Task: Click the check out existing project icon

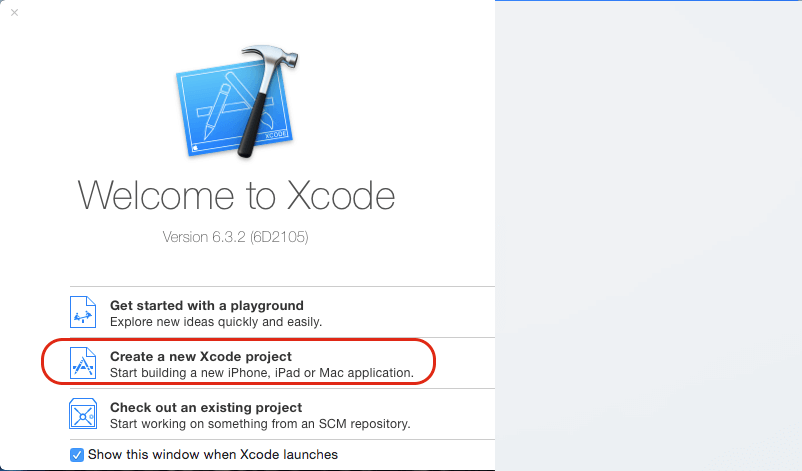Action: (x=83, y=414)
